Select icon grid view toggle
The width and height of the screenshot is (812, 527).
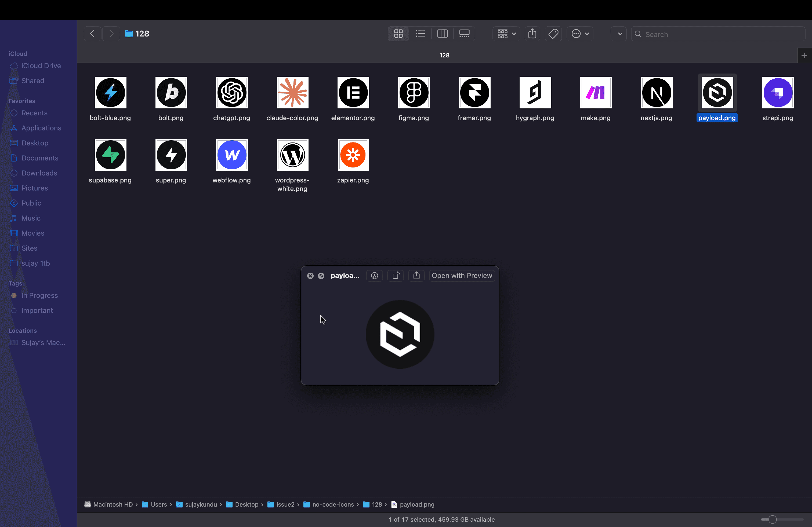pos(398,34)
